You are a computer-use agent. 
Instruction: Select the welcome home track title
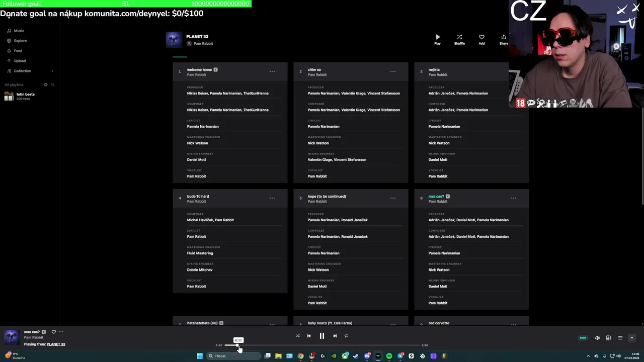[x=199, y=70]
